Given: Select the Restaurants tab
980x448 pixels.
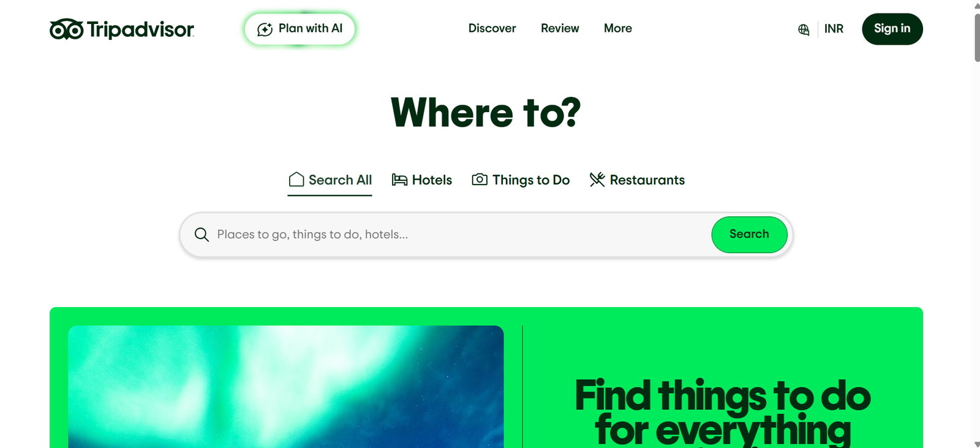Looking at the screenshot, I should tap(637, 180).
